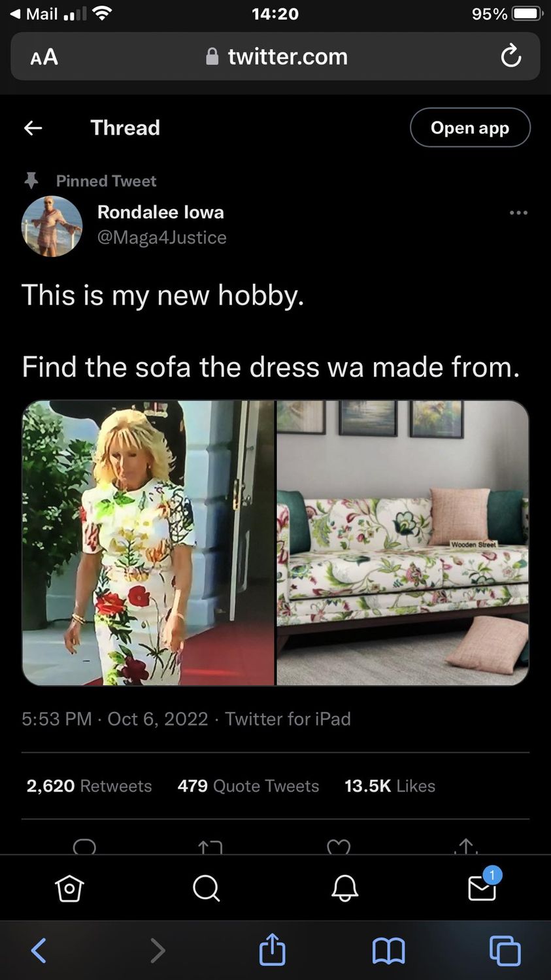Open the Rondalee Iowa profile picture
This screenshot has width=551, height=980.
click(52, 226)
